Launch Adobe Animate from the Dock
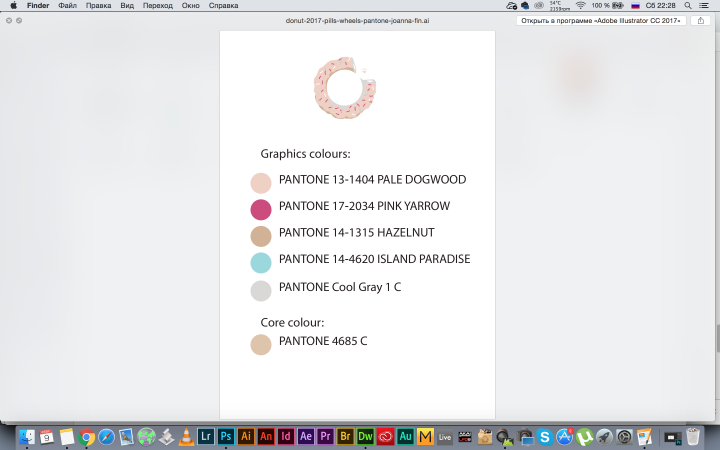 (x=266, y=436)
